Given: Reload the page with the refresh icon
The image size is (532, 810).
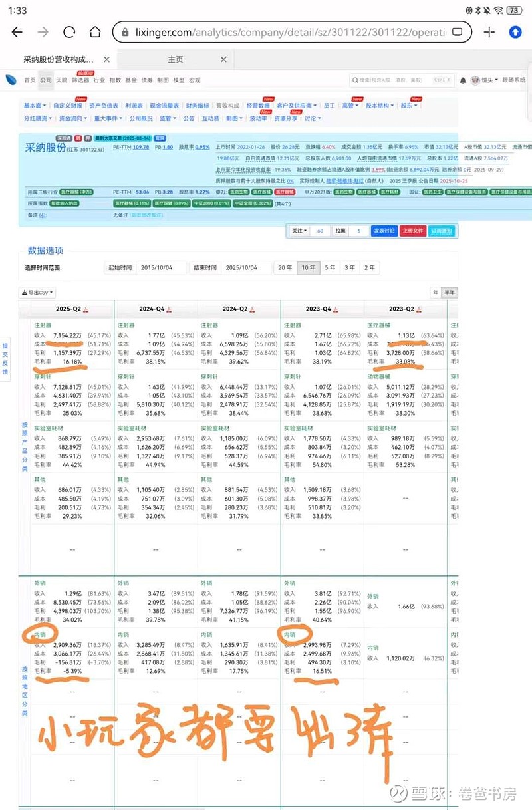Looking at the screenshot, I should pos(69,32).
